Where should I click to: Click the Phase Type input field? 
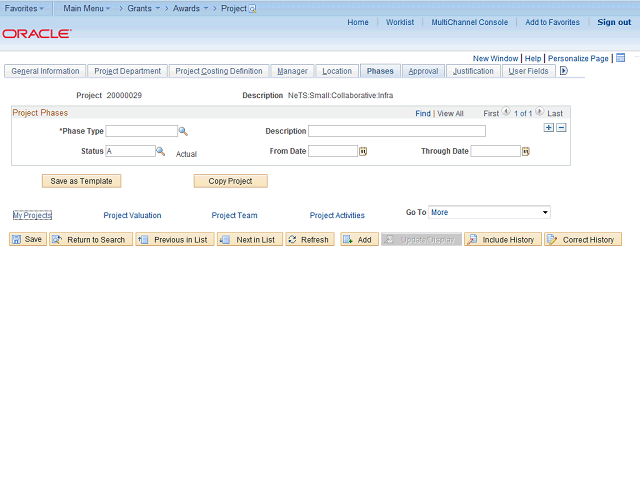click(x=142, y=131)
